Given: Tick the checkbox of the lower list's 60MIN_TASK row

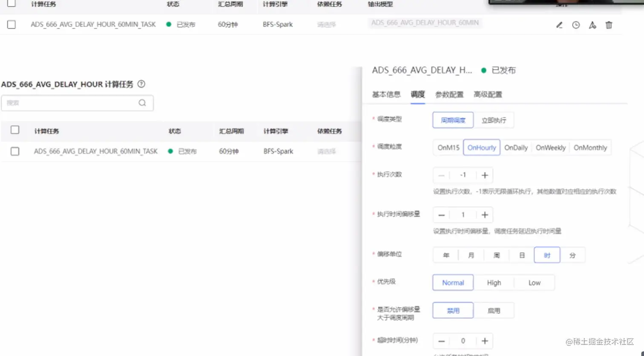Looking at the screenshot, I should tap(15, 151).
